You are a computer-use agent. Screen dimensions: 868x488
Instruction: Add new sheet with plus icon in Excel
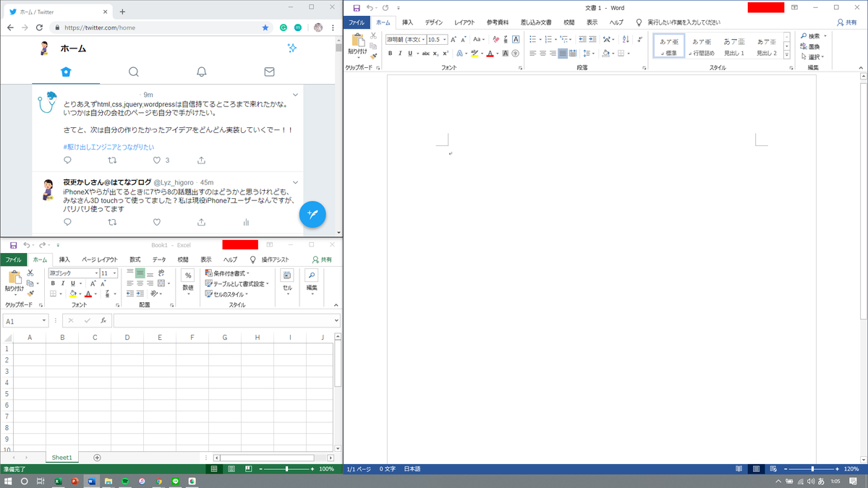tap(97, 458)
